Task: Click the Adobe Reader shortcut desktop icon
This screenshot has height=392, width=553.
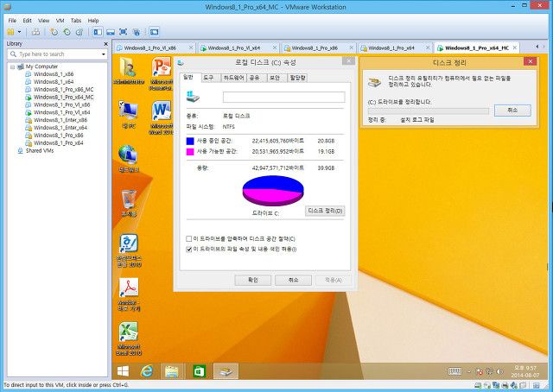Action: pos(129,294)
